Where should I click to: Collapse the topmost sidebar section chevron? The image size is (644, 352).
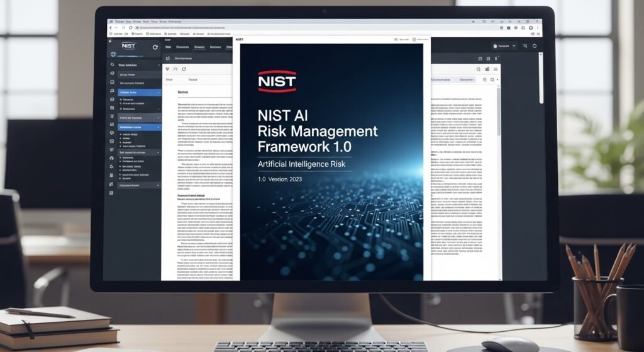158,65
